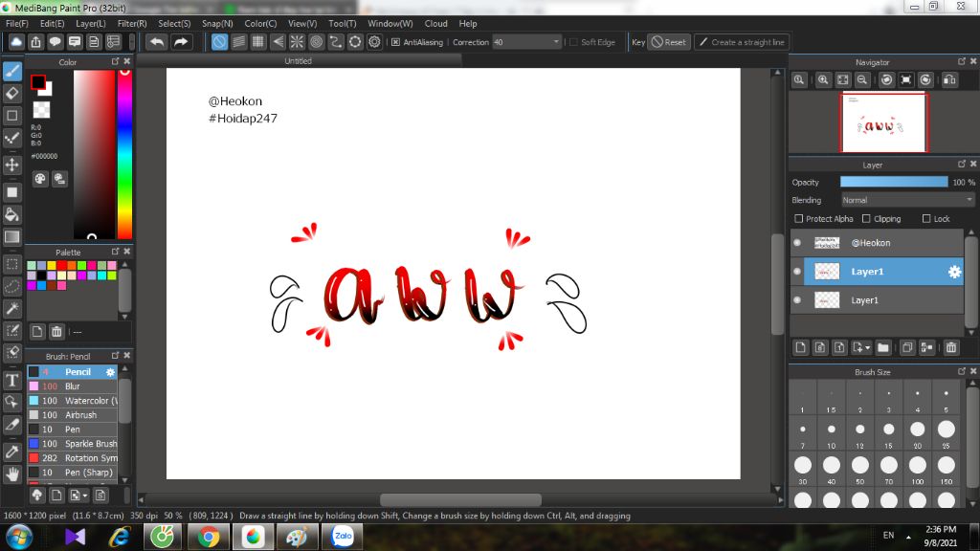Enable parallel snap guide
This screenshot has height=551, width=980.
coord(238,42)
